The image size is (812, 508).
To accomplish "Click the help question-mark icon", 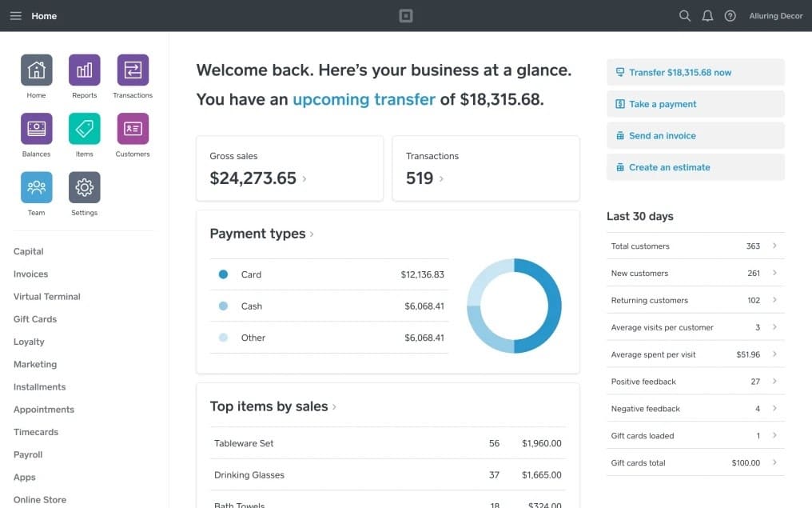I will click(x=730, y=15).
